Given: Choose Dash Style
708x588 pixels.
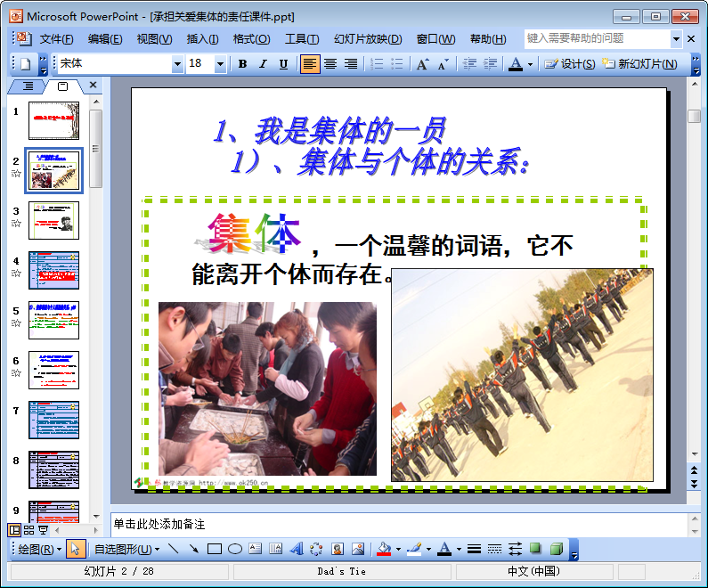Looking at the screenshot, I should pos(494,549).
